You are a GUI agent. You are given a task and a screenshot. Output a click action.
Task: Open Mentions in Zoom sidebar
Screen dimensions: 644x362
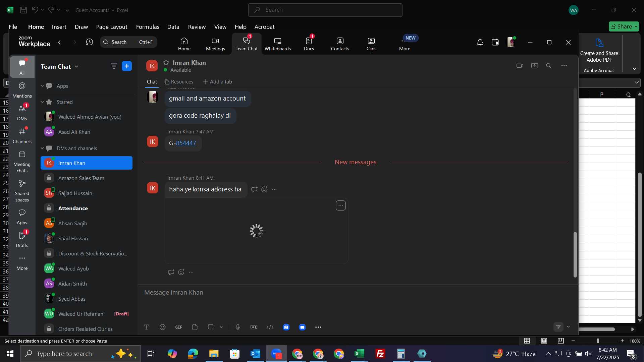click(22, 90)
